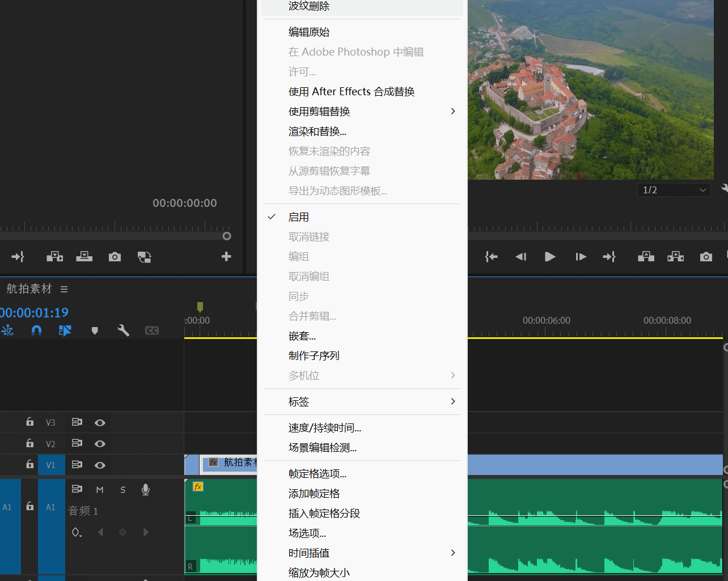This screenshot has width=728, height=581.
Task: Click the timeline playhead timecode 00:00:01:19
Action: coord(34,312)
